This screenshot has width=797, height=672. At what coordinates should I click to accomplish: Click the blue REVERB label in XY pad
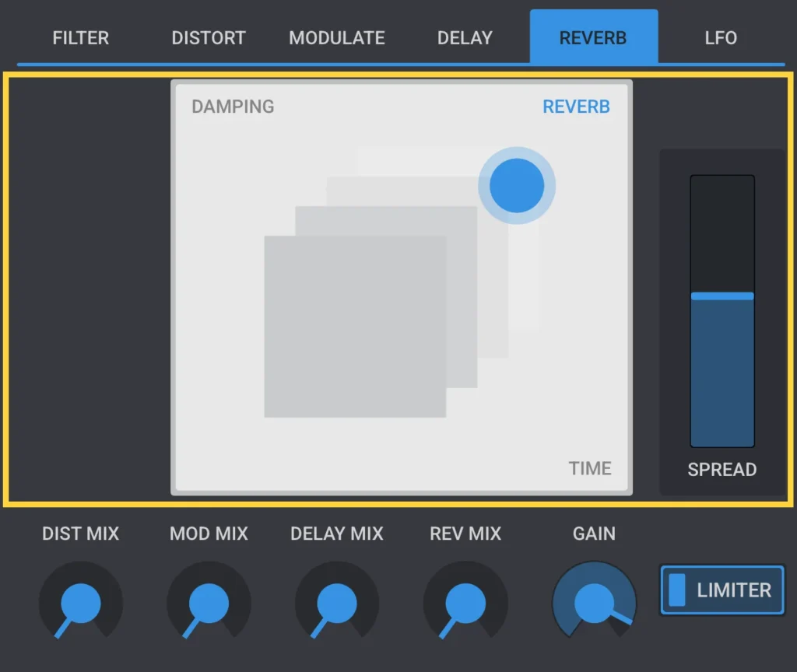pyautogui.click(x=576, y=107)
